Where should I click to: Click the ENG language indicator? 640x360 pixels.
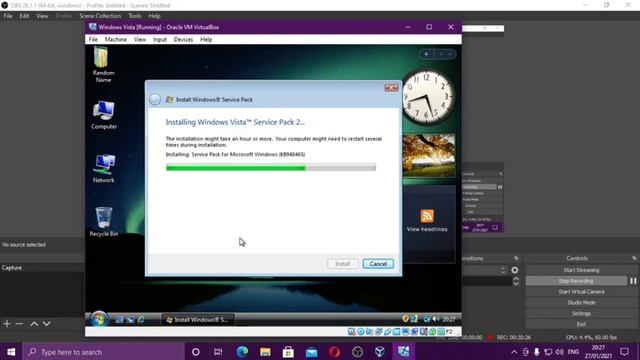[573, 352]
